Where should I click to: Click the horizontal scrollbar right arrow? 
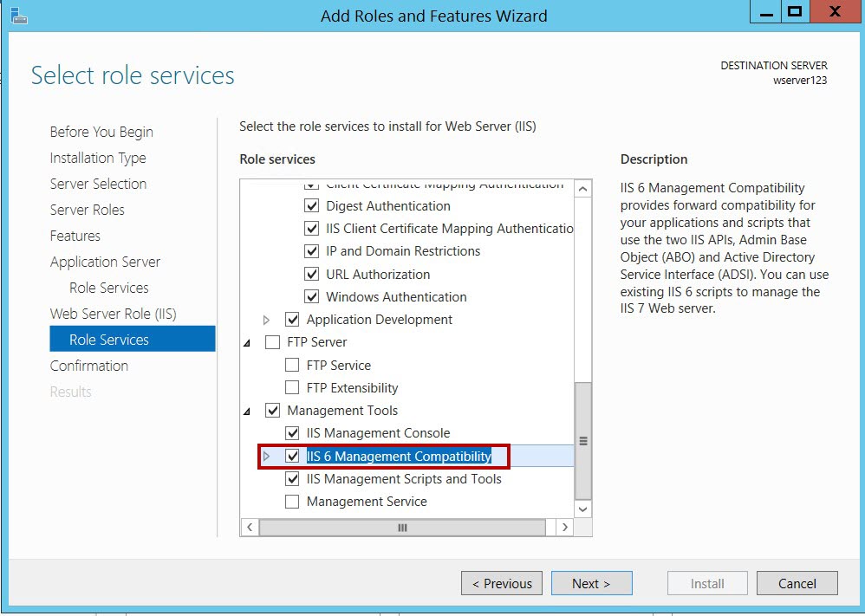(x=564, y=528)
